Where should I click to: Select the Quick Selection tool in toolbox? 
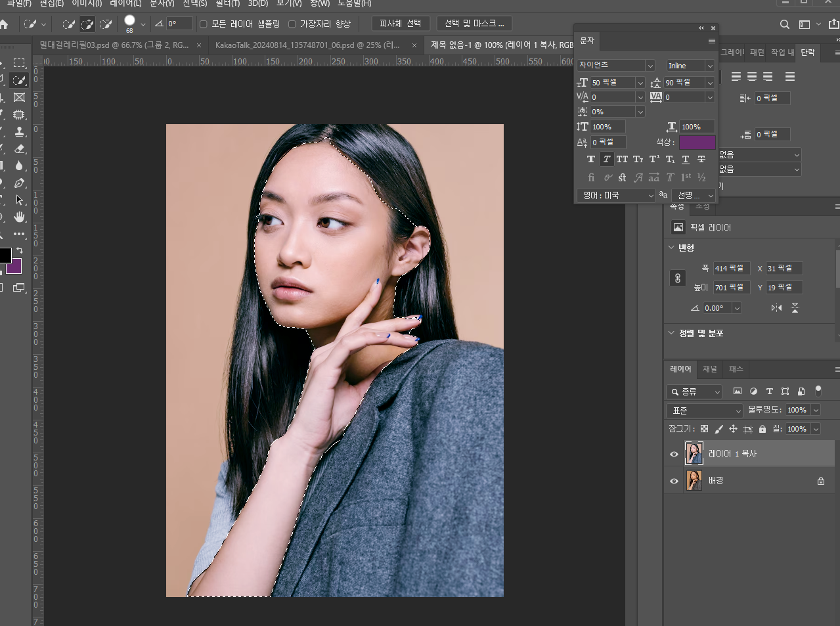[x=20, y=80]
